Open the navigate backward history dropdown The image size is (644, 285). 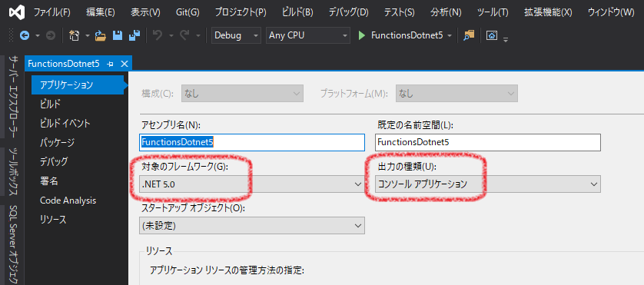click(x=38, y=36)
